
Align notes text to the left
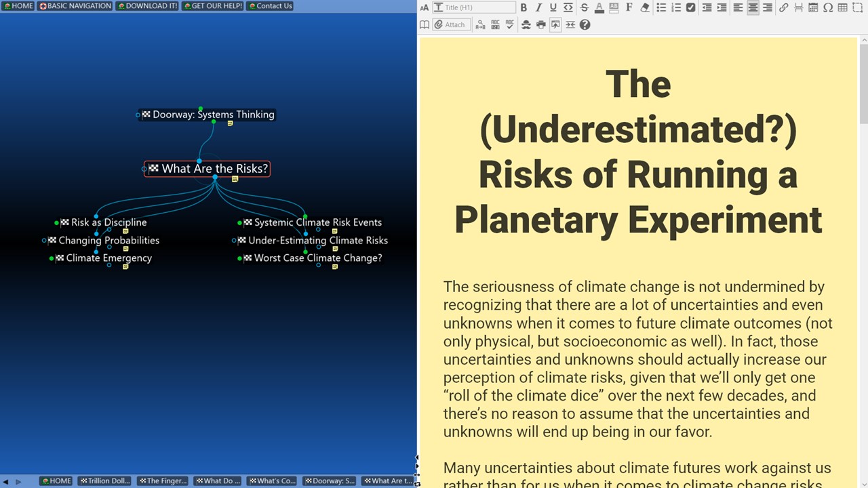coord(738,7)
